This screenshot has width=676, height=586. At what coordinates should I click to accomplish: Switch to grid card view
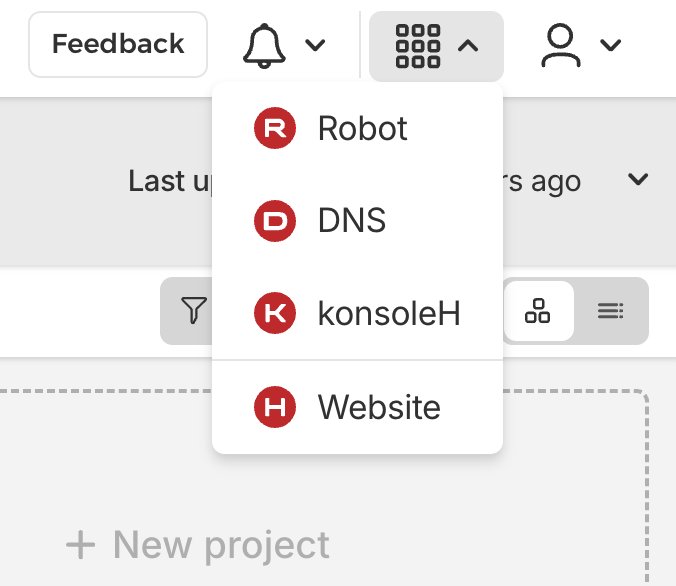[538, 311]
